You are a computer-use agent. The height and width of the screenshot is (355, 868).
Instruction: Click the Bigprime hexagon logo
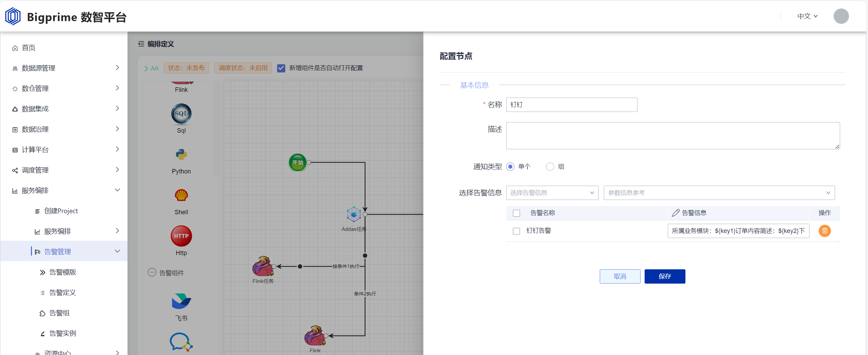13,16
